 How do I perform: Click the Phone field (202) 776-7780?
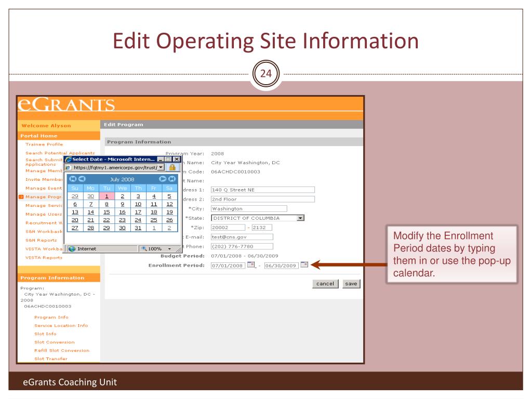pyautogui.click(x=242, y=246)
